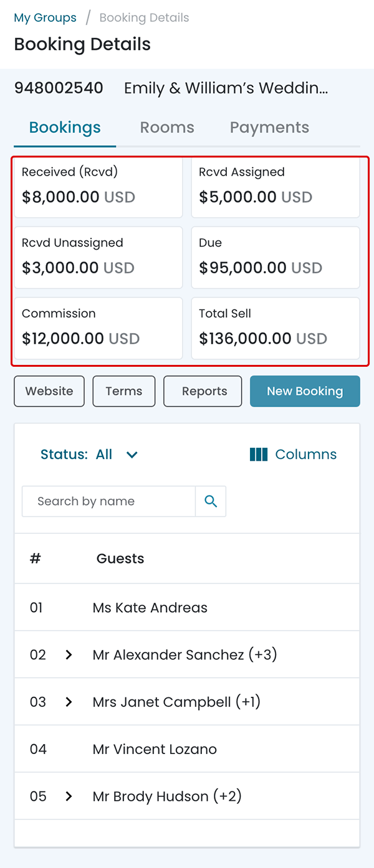Switch to the Rooms tab

click(167, 128)
